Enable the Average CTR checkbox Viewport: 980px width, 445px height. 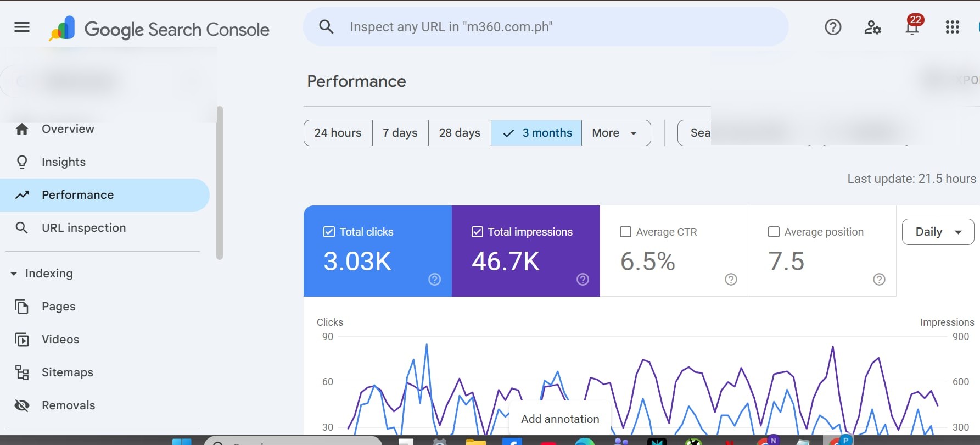coord(625,232)
